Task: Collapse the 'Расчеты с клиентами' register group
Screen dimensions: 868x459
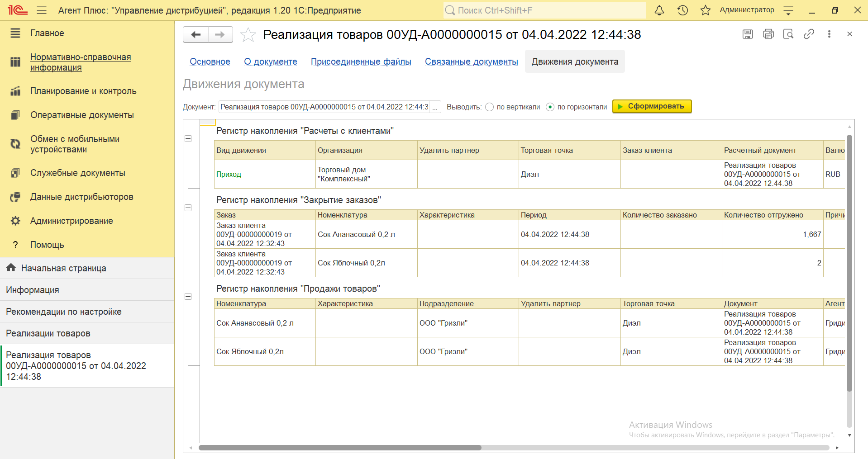Action: coord(188,139)
